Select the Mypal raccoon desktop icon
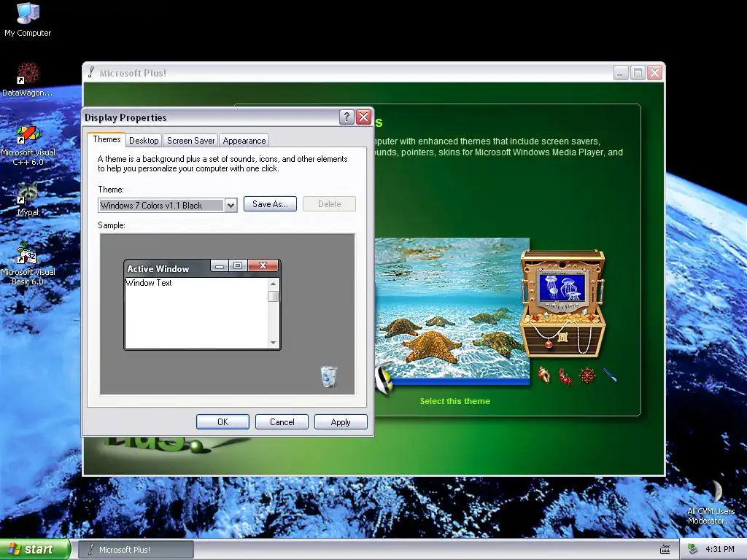This screenshot has height=560, width=747. [28, 199]
